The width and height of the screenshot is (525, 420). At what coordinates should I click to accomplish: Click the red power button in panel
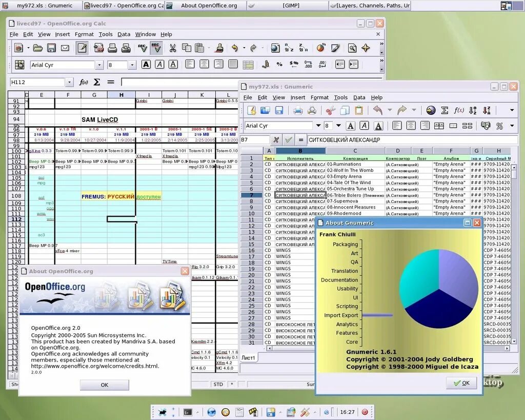click(365, 412)
